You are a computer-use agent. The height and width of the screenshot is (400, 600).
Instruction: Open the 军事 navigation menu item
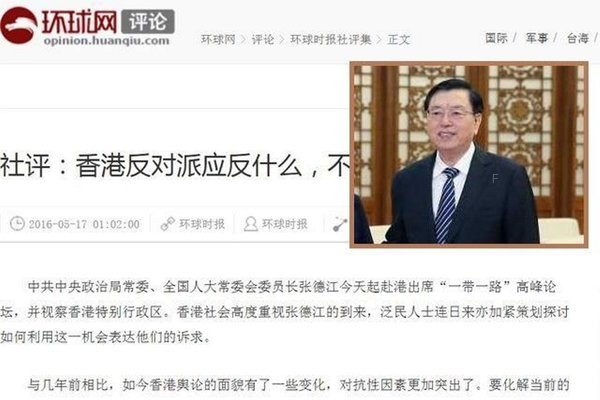tap(536, 38)
